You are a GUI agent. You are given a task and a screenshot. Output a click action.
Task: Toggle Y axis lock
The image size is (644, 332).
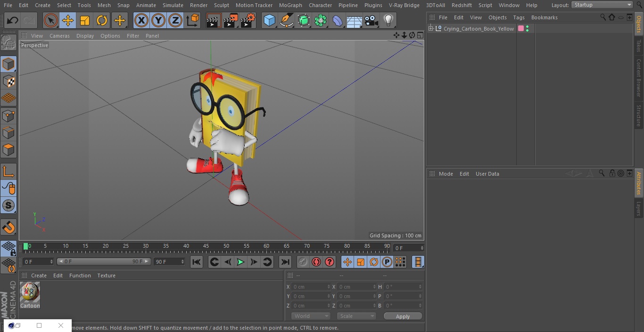pos(158,20)
